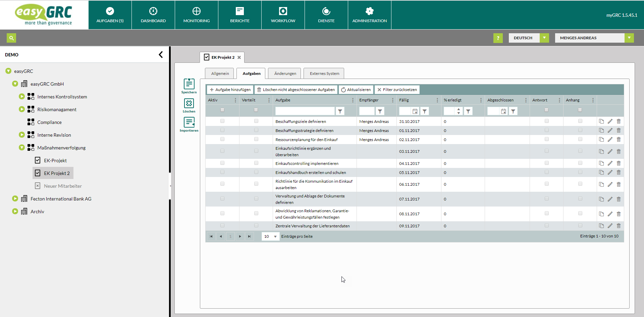
Task: Open the DEUTSCH language dropdown
Action: click(544, 38)
